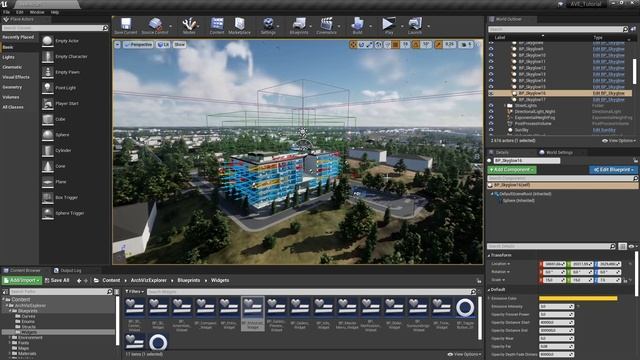Toggle visibility of BP_Skyglow16 row

(491, 93)
